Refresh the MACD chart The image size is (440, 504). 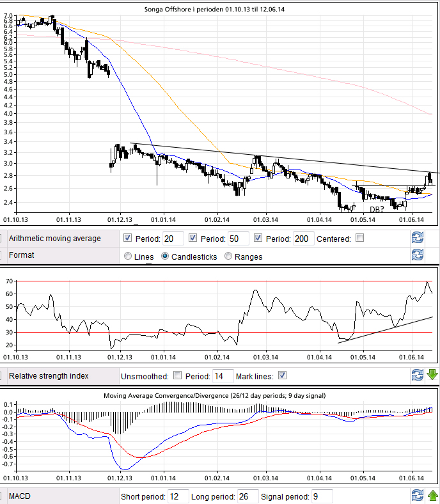[x=417, y=496]
